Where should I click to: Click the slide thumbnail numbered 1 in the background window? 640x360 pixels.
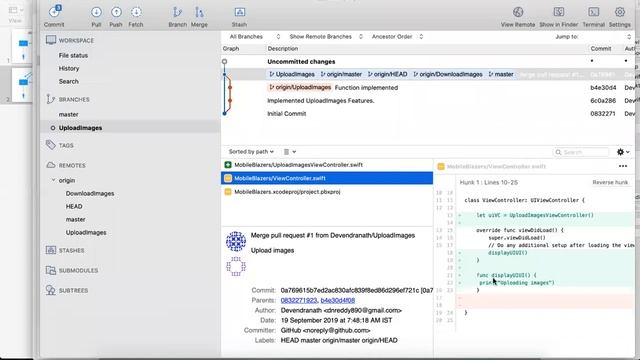[21, 46]
